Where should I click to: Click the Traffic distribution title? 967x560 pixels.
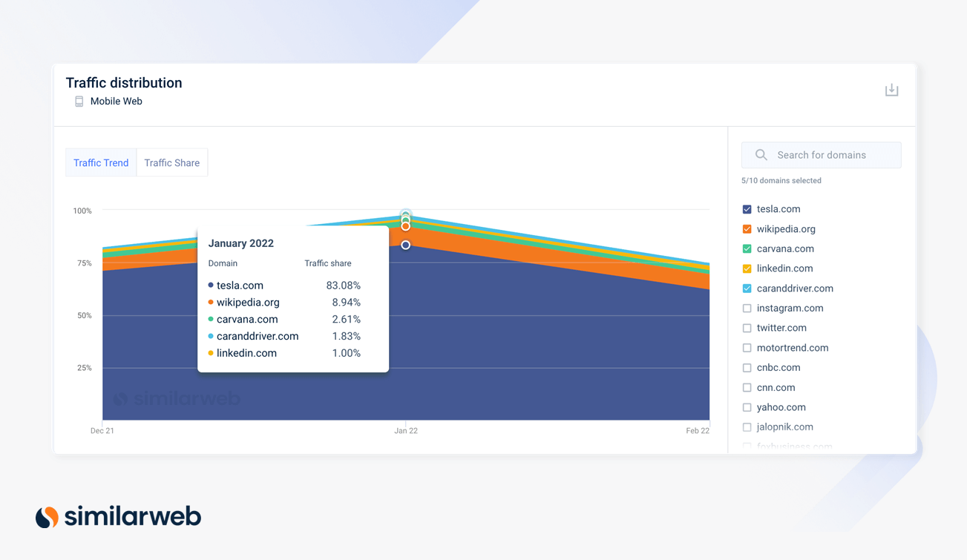point(124,83)
